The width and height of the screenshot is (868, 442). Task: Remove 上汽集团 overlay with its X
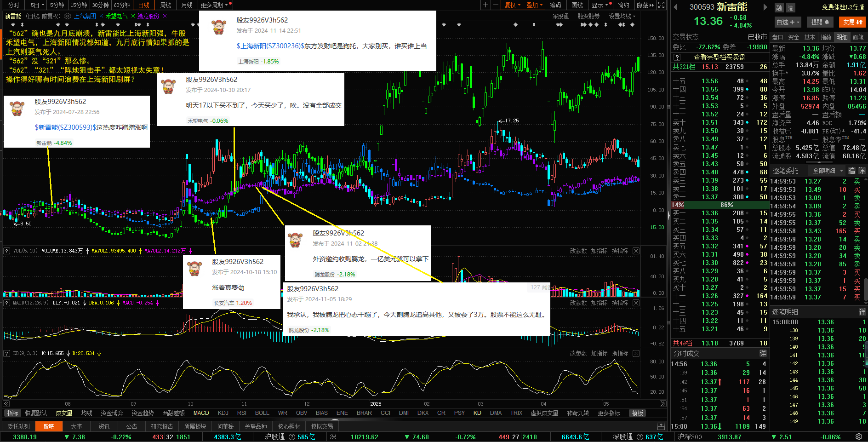click(x=101, y=16)
